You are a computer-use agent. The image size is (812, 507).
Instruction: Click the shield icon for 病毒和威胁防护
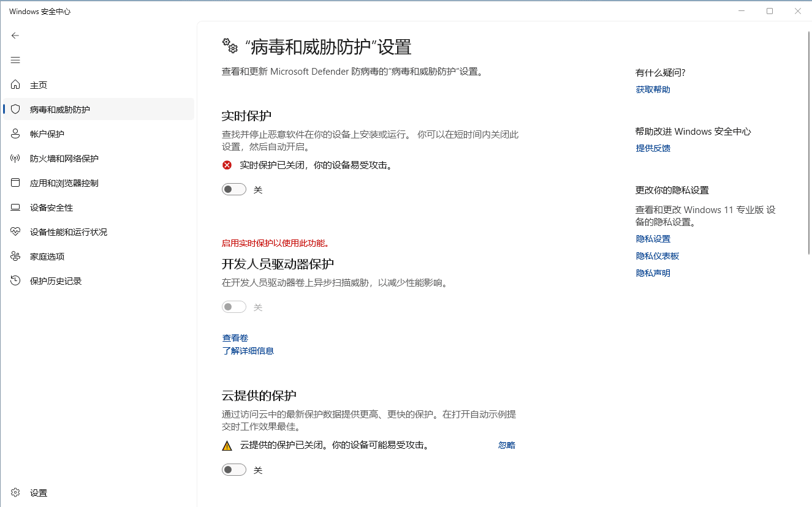point(15,109)
